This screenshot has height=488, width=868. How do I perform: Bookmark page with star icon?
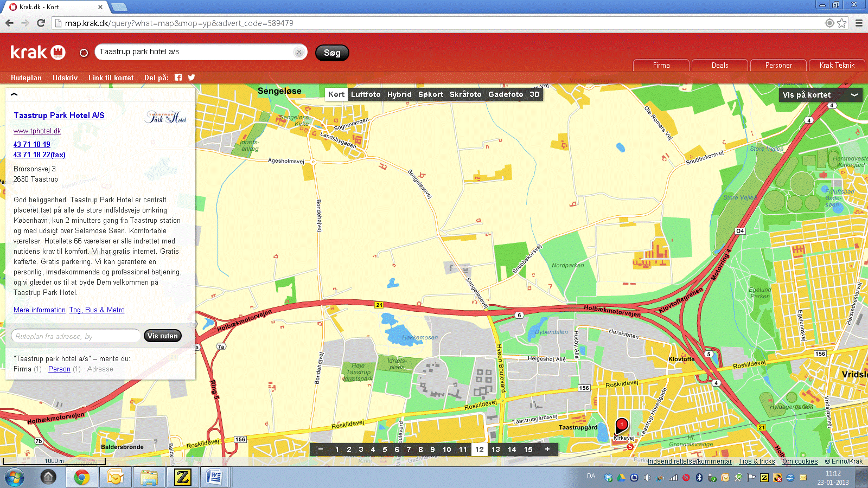pos(842,23)
